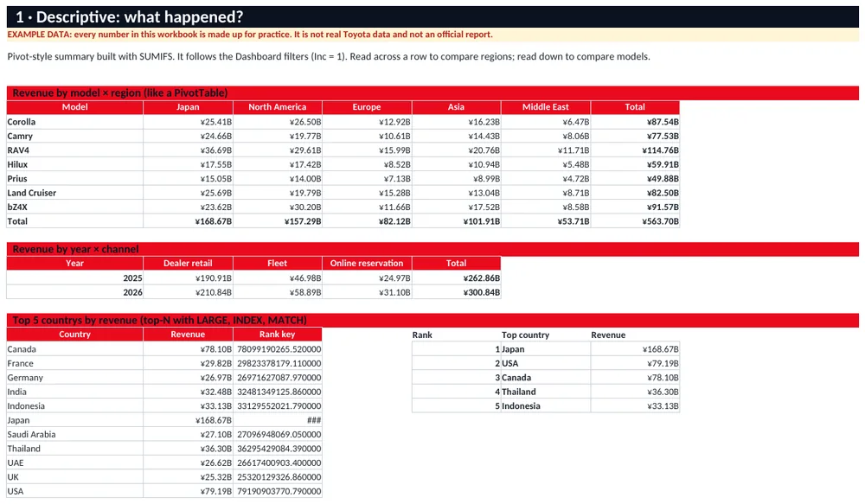Select RAV4's total ¥114.76B
This screenshot has width=865, height=504.
pos(635,150)
